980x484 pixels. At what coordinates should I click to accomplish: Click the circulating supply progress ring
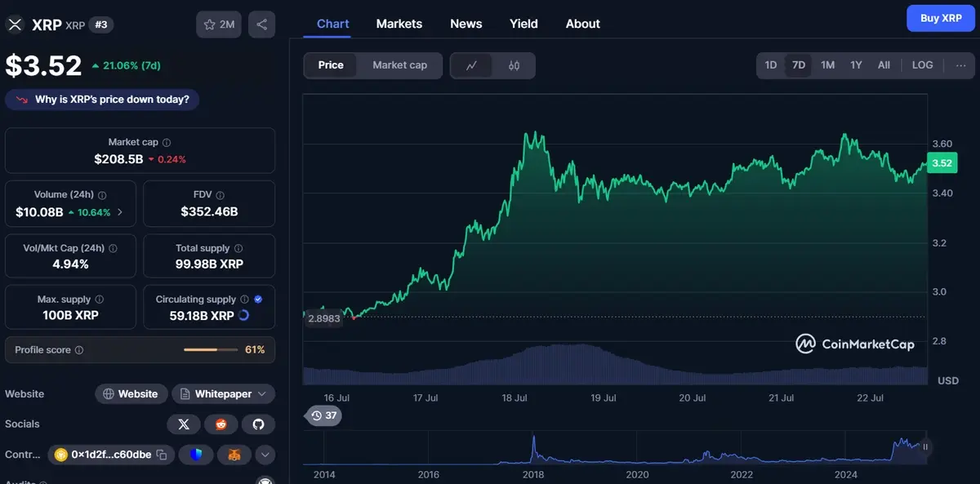244,316
